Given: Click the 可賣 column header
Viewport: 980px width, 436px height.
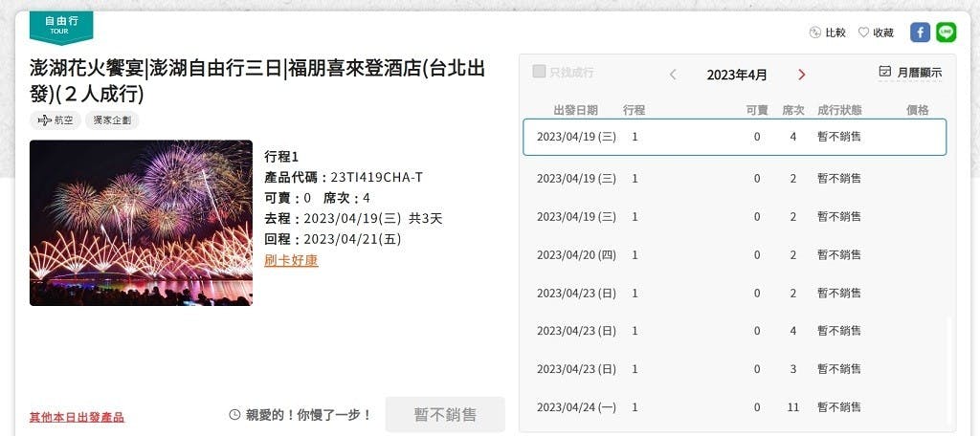Looking at the screenshot, I should (757, 111).
